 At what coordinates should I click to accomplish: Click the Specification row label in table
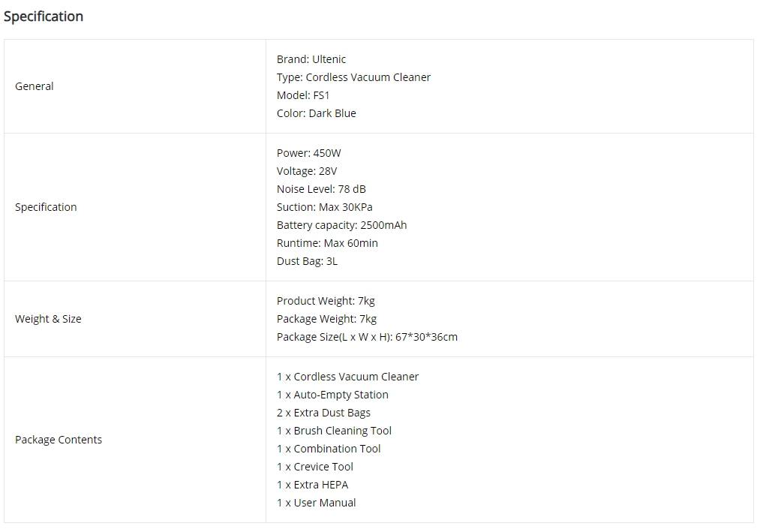coord(46,207)
